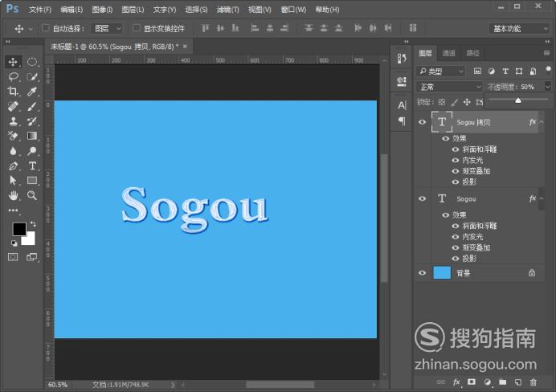This screenshot has height=392, width=556.
Task: Hide the Sogou 拷贝 layer
Action: pyautogui.click(x=422, y=122)
